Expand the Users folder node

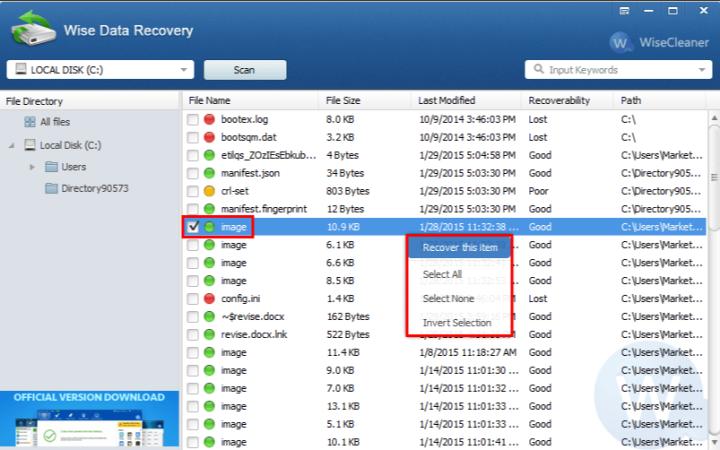32,167
